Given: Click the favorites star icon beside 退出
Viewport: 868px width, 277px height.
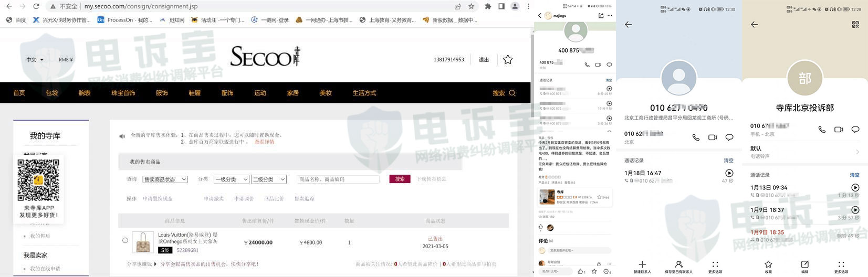Looking at the screenshot, I should point(508,60).
